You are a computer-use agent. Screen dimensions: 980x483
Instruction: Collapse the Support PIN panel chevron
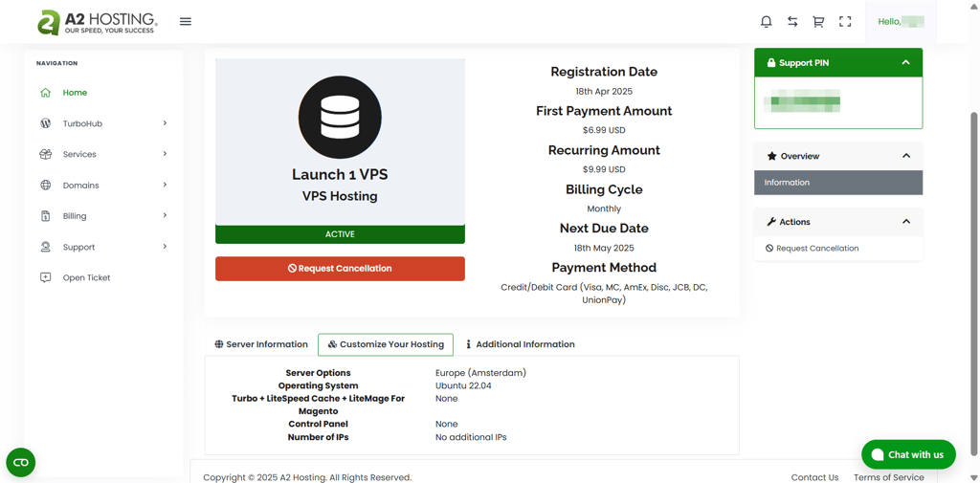coord(905,62)
